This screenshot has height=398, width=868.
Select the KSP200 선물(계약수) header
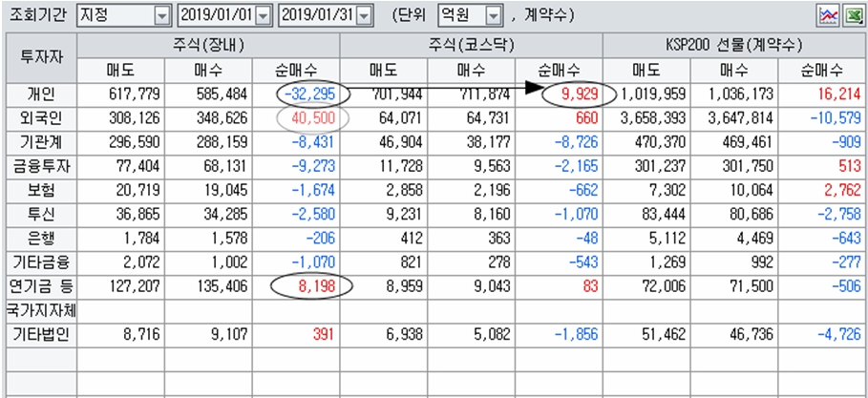pos(734,46)
